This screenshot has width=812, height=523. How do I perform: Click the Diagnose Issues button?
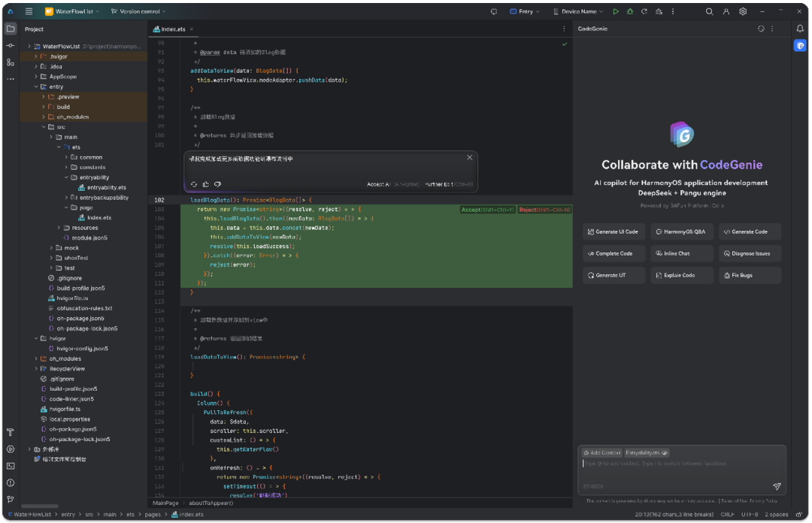750,254
